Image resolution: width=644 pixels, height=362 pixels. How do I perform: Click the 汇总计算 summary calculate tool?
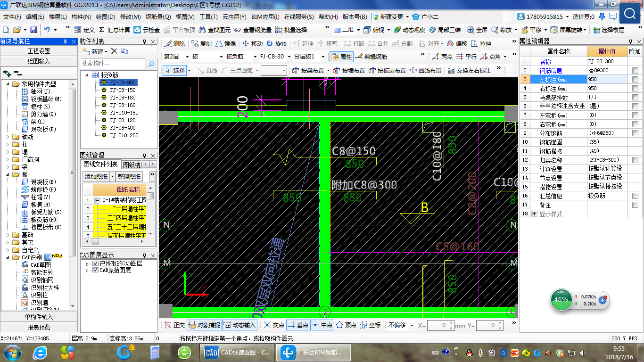[x=115, y=30]
